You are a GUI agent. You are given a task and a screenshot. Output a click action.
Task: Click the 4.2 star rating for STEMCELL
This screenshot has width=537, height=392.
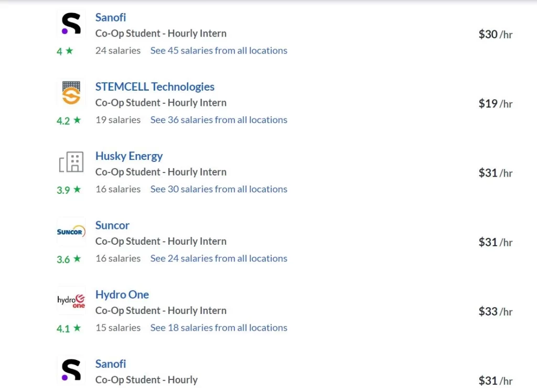pos(69,121)
